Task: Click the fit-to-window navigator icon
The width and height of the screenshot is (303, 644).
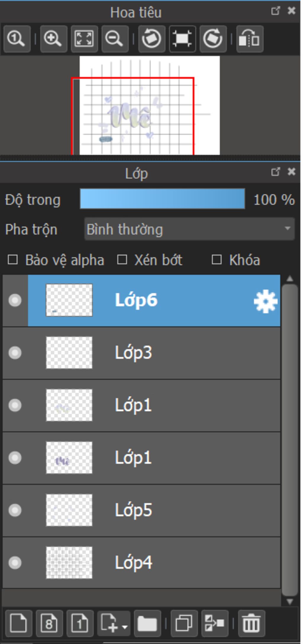Action: [x=84, y=39]
